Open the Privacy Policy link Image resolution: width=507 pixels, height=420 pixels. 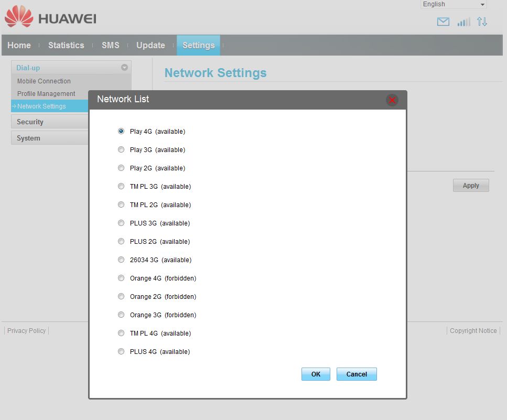[x=27, y=331]
